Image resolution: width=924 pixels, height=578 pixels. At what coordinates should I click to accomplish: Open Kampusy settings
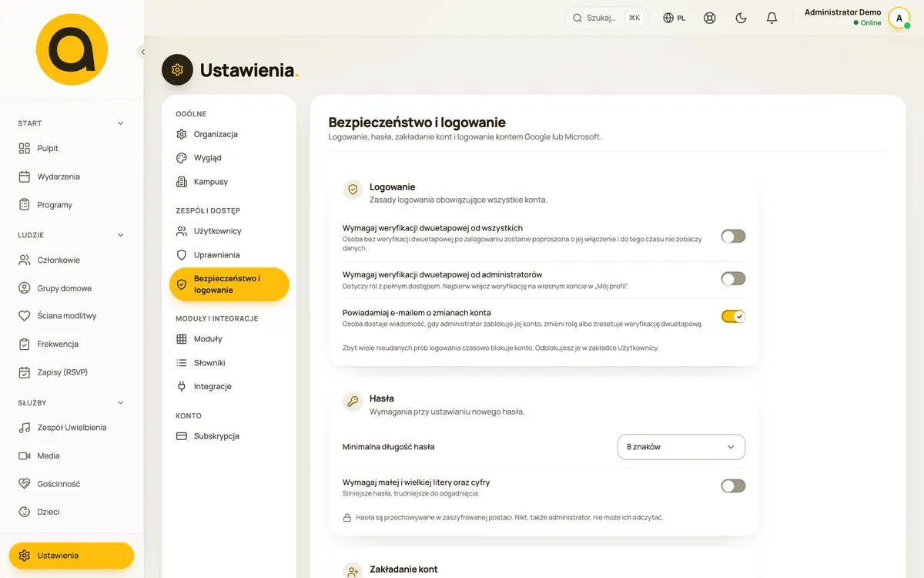229,182
